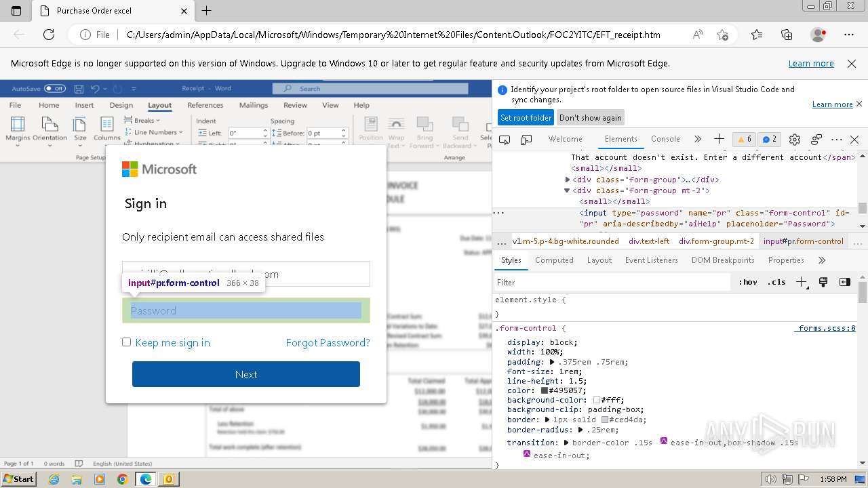Open the Event Listeners tab
Image resolution: width=868 pixels, height=488 pixels.
click(x=651, y=260)
